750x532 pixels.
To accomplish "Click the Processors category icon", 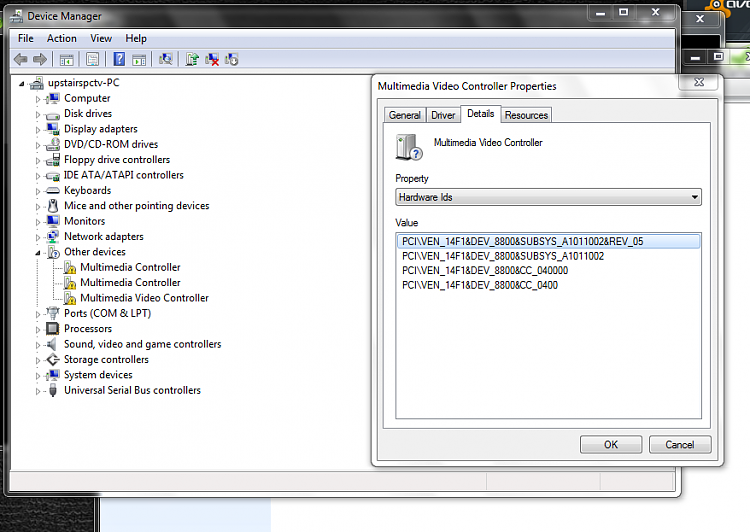I will click(53, 329).
